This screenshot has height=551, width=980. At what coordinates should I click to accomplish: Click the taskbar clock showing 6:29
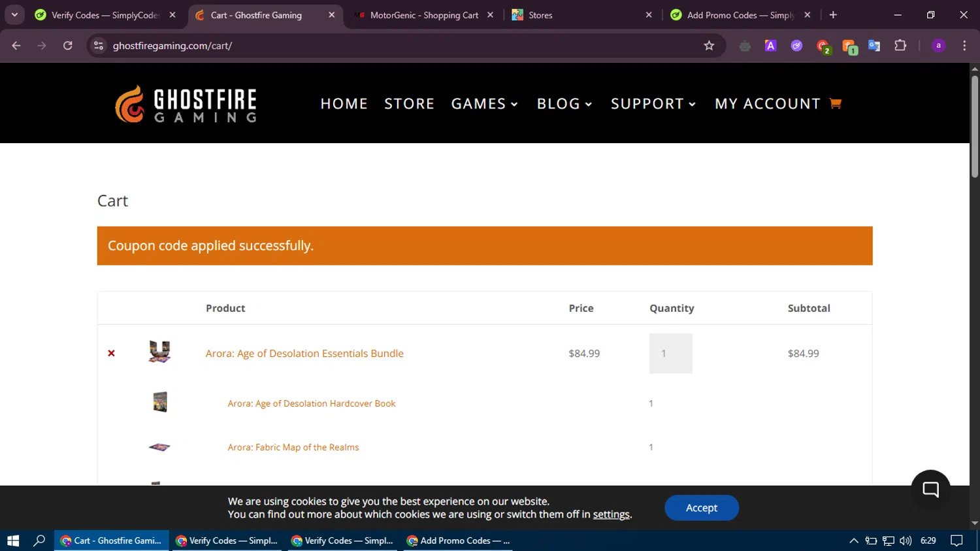pyautogui.click(x=928, y=541)
